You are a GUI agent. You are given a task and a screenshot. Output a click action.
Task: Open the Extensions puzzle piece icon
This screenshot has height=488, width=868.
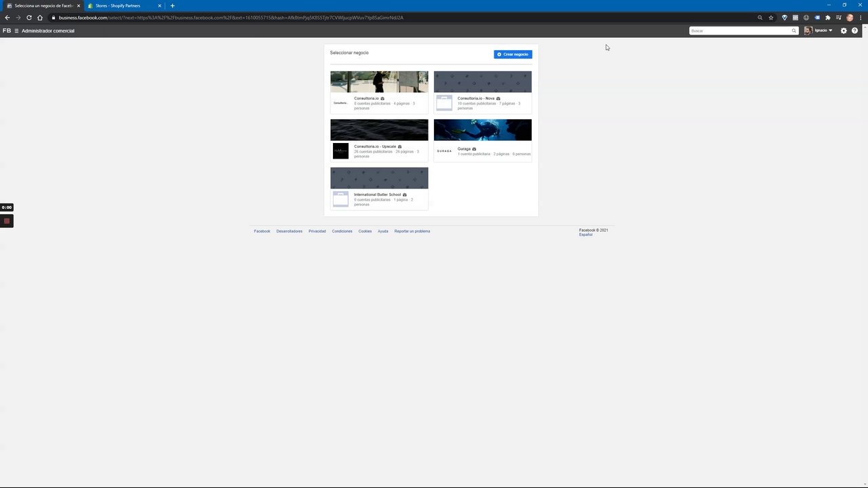pos(828,18)
